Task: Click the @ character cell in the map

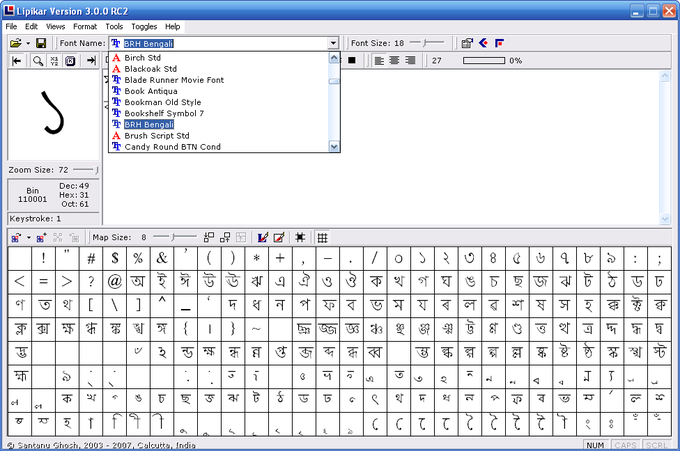Action: pyautogui.click(x=115, y=282)
